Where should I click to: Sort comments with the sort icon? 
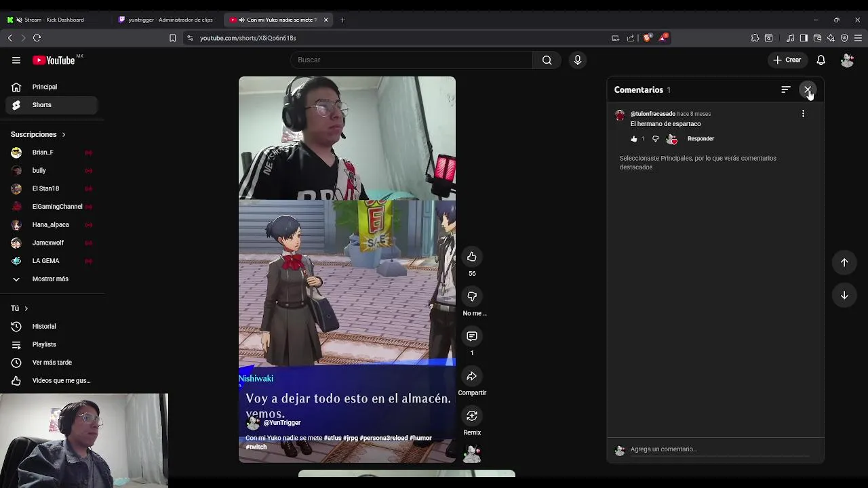[786, 89]
